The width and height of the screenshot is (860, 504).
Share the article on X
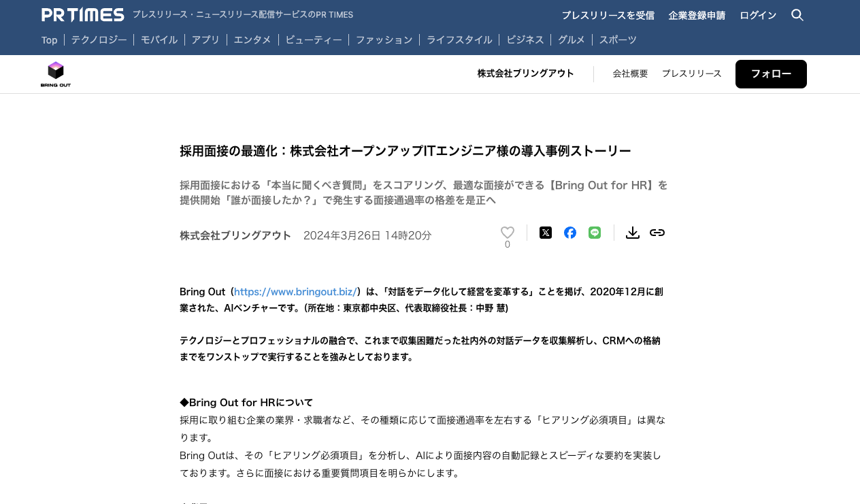(x=546, y=233)
